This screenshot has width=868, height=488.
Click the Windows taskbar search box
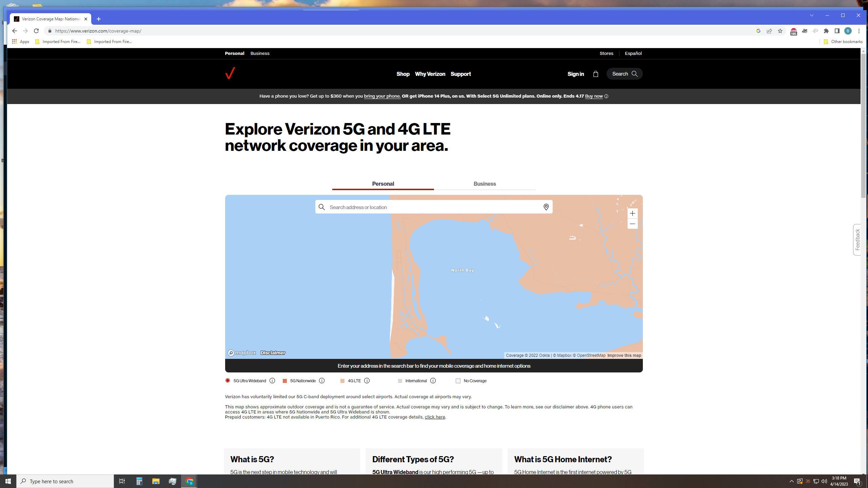click(x=65, y=481)
